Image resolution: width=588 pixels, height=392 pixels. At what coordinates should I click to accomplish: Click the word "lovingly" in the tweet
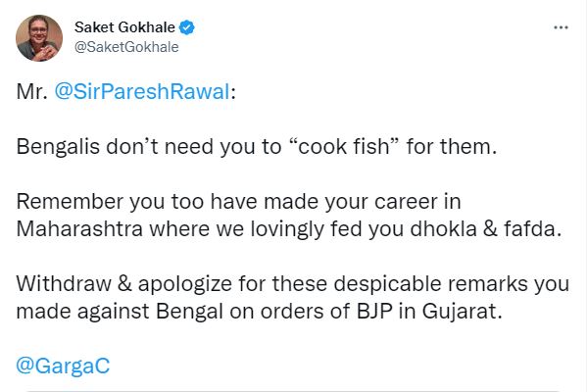287,229
